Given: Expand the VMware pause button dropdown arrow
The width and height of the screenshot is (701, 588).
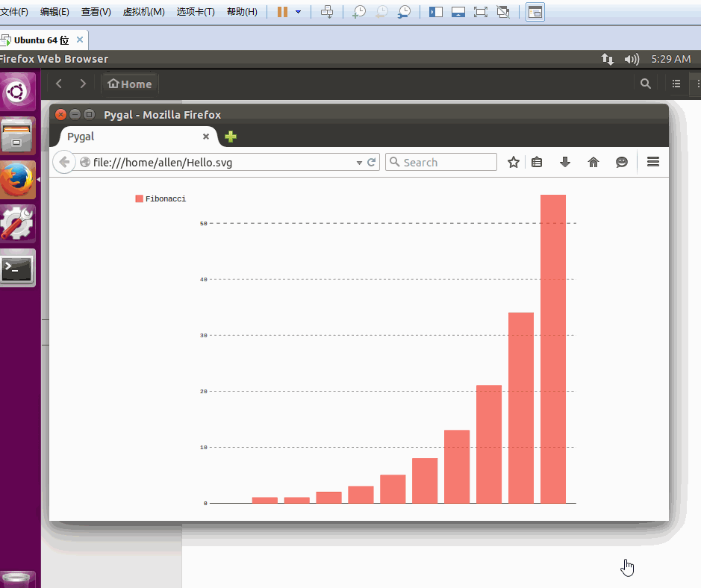Looking at the screenshot, I should pyautogui.click(x=298, y=12).
